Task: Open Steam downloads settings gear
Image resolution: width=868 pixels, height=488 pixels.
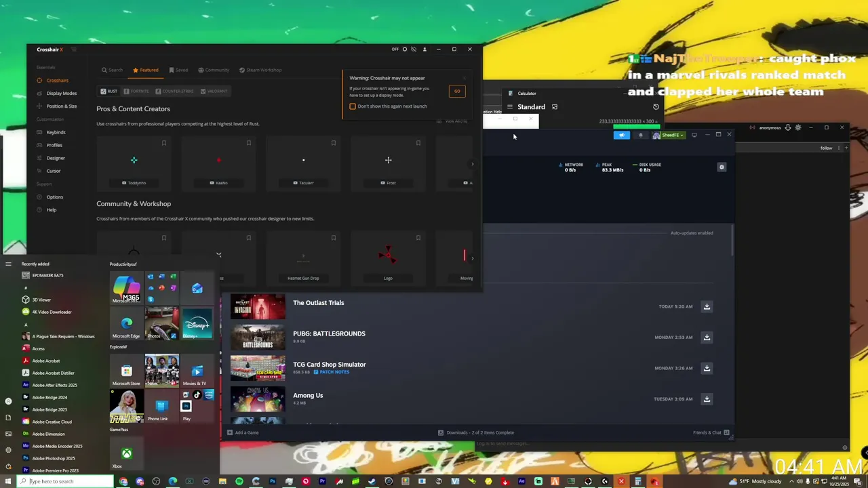Action: point(722,167)
